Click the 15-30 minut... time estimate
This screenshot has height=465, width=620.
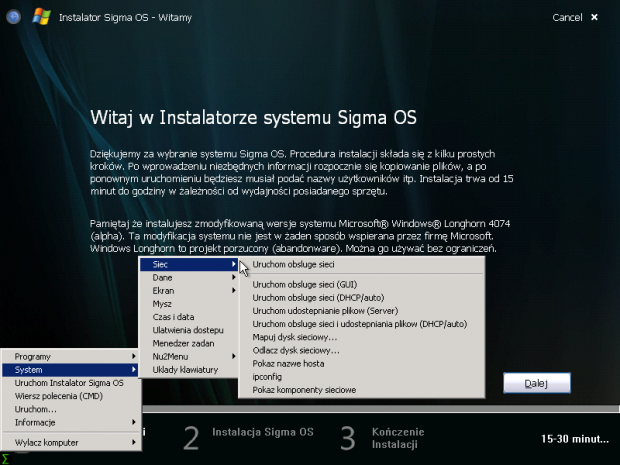[x=575, y=439]
